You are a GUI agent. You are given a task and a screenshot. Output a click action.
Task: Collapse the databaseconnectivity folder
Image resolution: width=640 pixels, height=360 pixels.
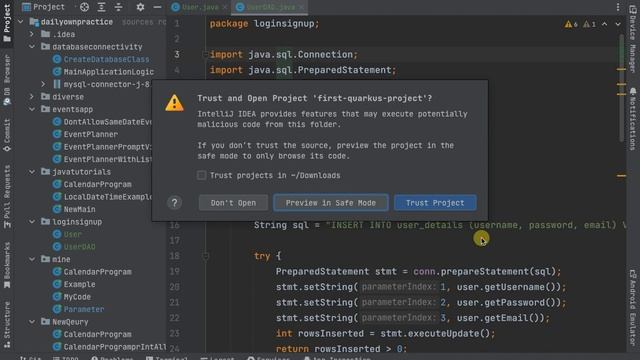click(x=32, y=47)
